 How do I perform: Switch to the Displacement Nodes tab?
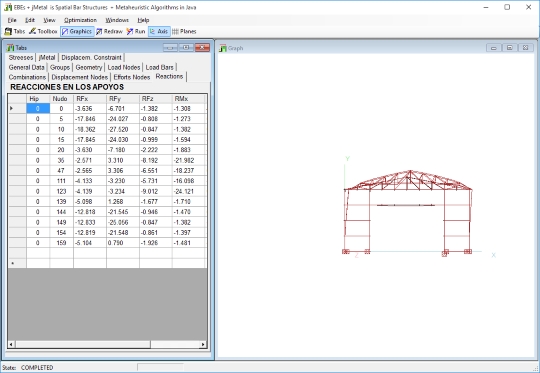pyautogui.click(x=80, y=77)
